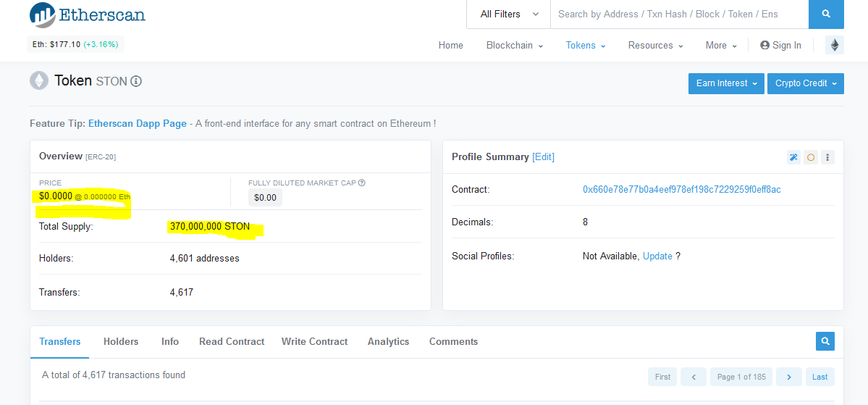Click the next page arrow button
This screenshot has width=868, height=405.
(x=789, y=377)
